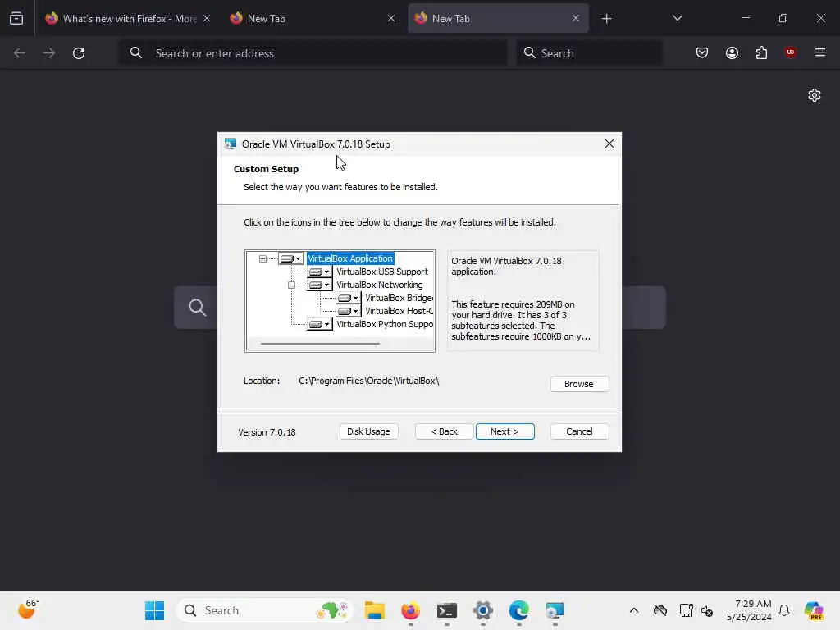Image resolution: width=840 pixels, height=630 pixels.
Task: Focus the Firefox toolbar Search box
Action: coord(589,53)
